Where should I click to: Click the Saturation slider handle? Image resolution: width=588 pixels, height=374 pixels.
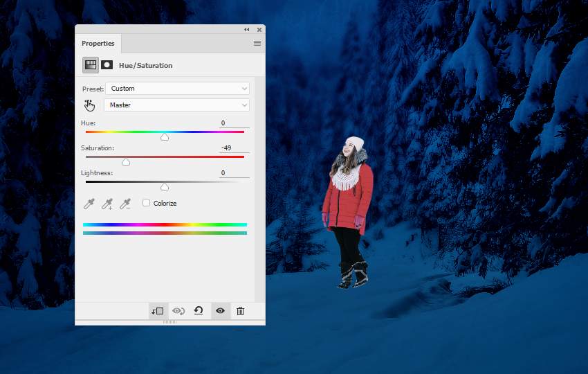(x=126, y=162)
